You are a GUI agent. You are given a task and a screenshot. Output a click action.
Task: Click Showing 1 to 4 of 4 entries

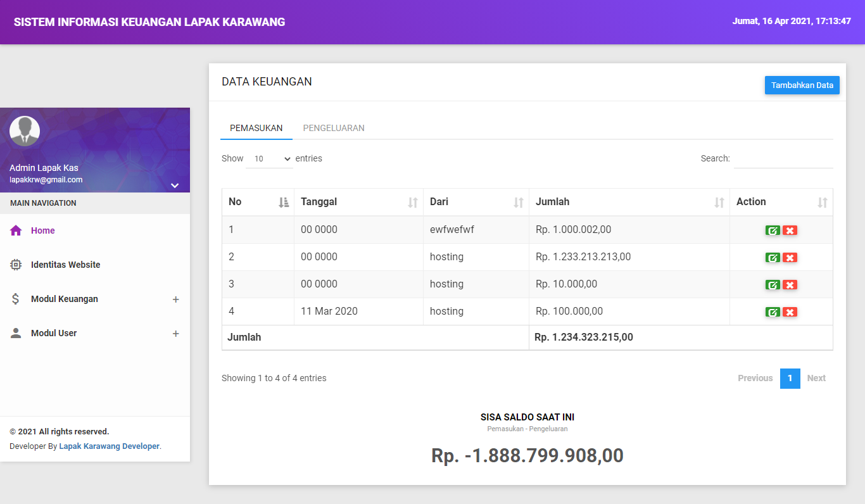[274, 378]
